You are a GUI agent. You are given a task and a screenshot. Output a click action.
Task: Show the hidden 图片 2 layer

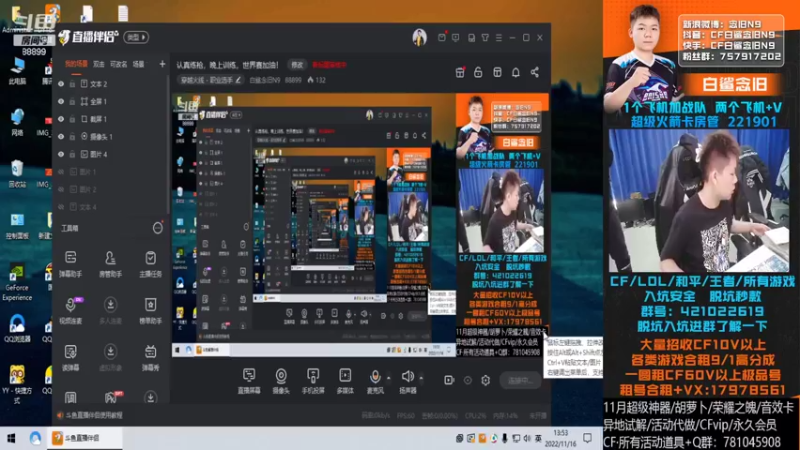pos(61,189)
